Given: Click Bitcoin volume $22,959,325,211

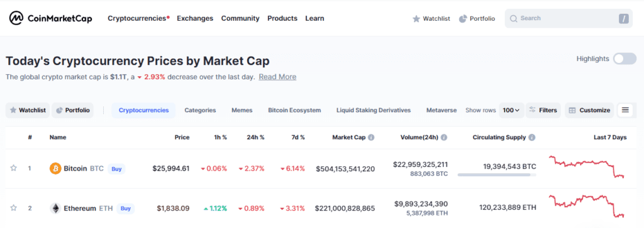Looking at the screenshot, I should (x=420, y=164).
